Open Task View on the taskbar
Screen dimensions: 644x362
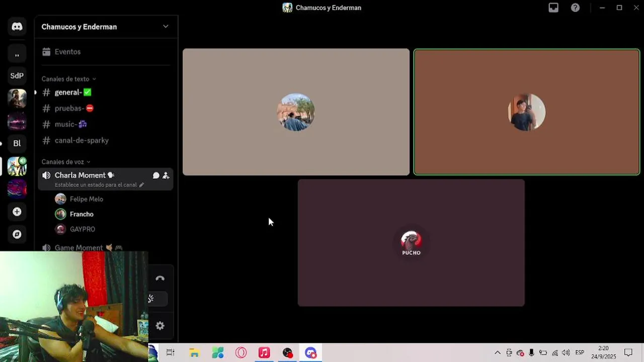coord(170,353)
